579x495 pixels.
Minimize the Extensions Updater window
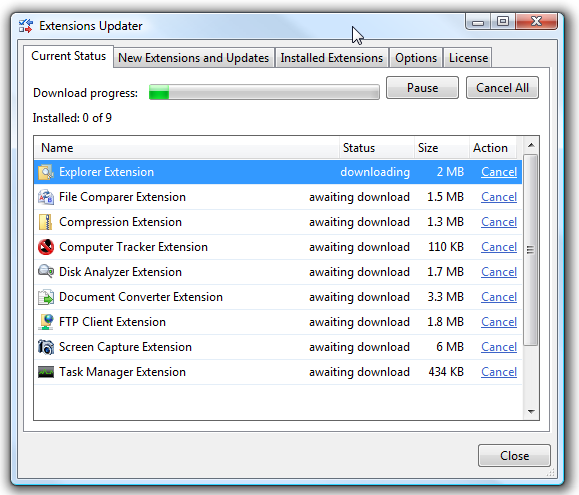click(478, 22)
